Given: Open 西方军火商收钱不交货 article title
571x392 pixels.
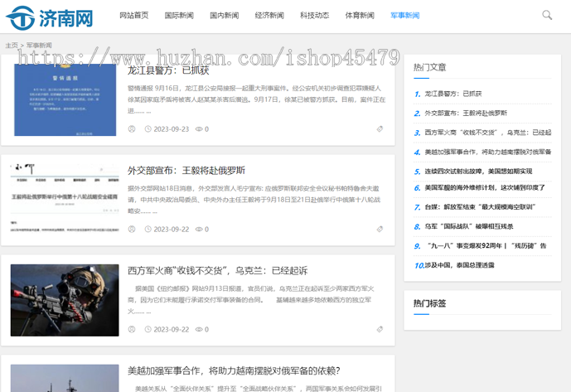Looking at the screenshot, I should 217,271.
